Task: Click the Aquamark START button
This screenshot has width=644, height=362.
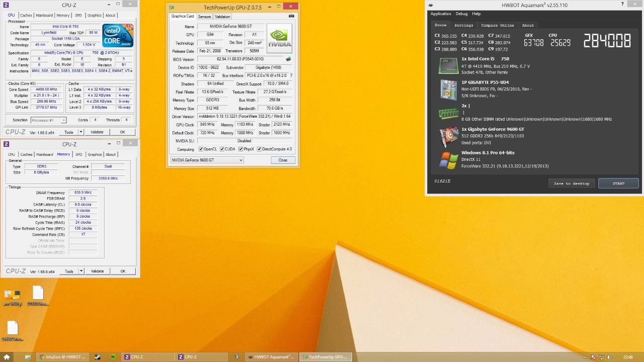Action: point(618,184)
